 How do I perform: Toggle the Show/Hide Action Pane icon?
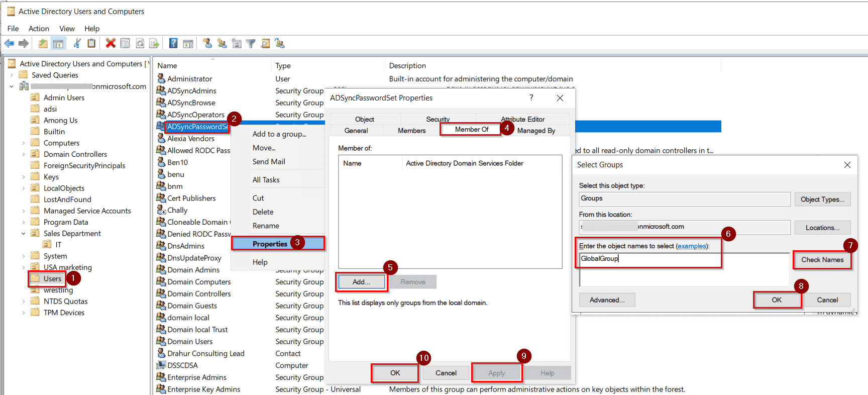[188, 44]
